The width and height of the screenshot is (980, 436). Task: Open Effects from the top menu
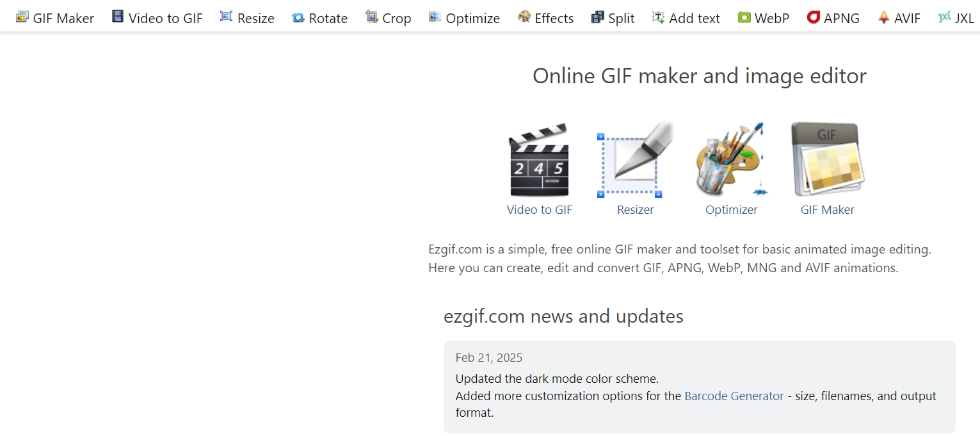point(554,19)
